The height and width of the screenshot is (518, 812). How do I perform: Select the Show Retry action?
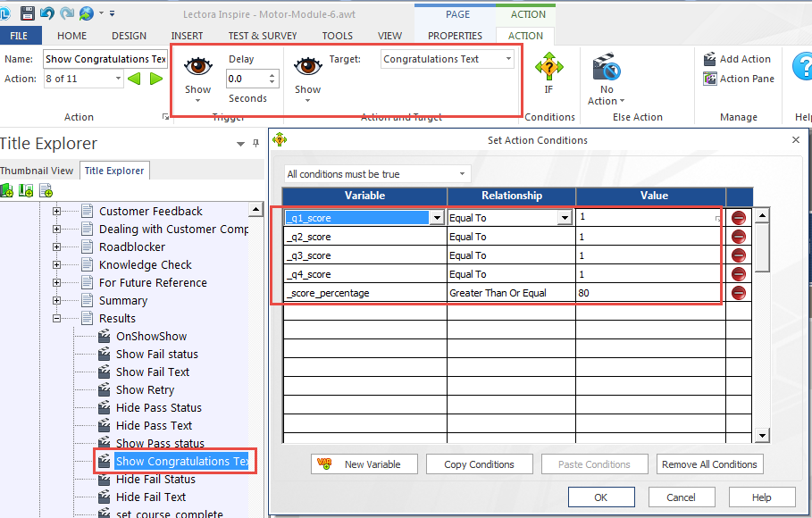point(145,390)
